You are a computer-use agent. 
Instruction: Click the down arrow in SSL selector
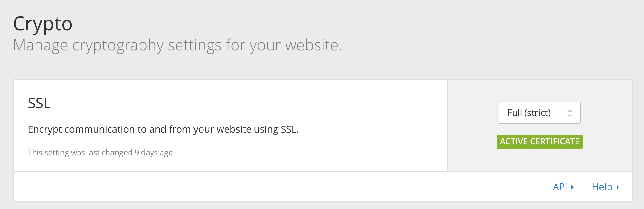click(570, 115)
